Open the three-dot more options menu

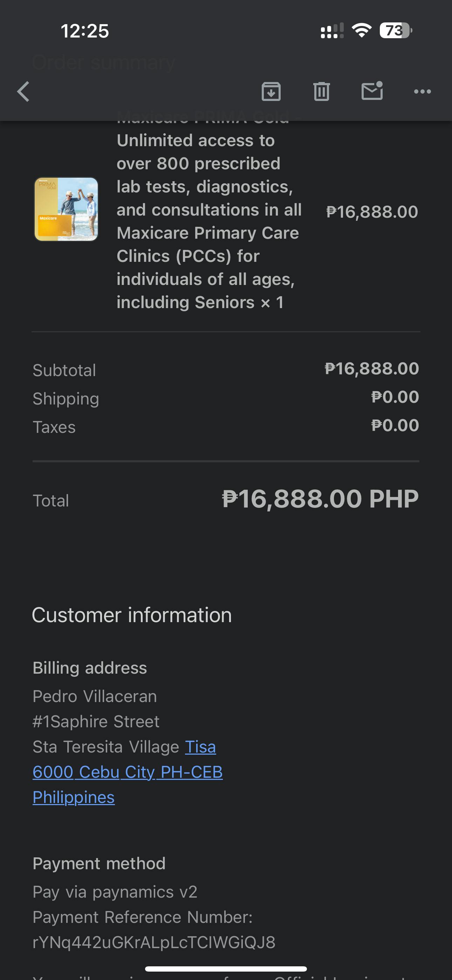coord(422,92)
